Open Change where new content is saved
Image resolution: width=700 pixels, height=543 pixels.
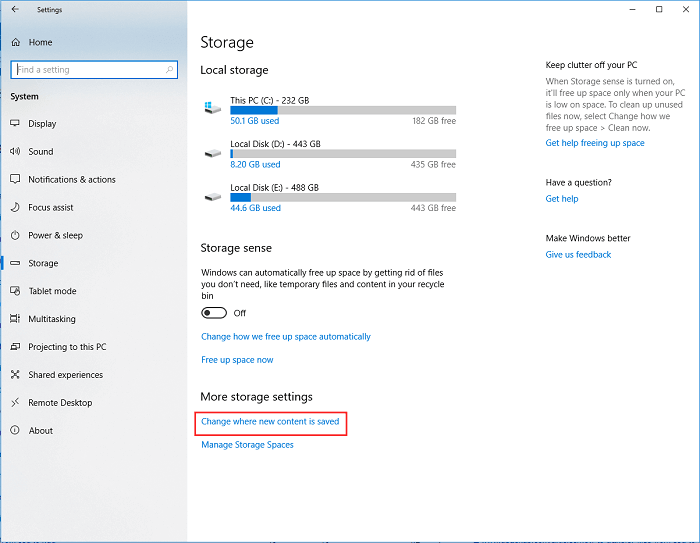[x=270, y=422]
